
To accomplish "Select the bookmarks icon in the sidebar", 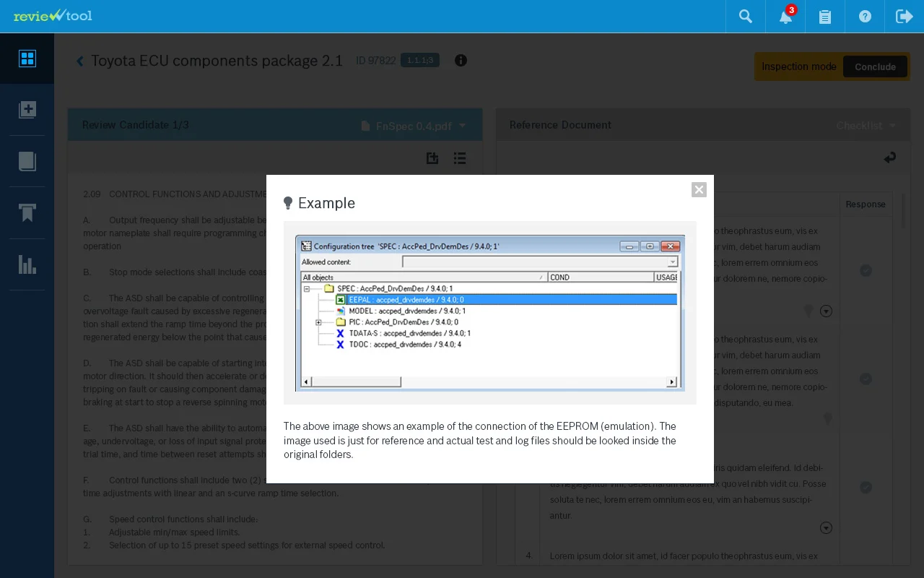I will 27,213.
